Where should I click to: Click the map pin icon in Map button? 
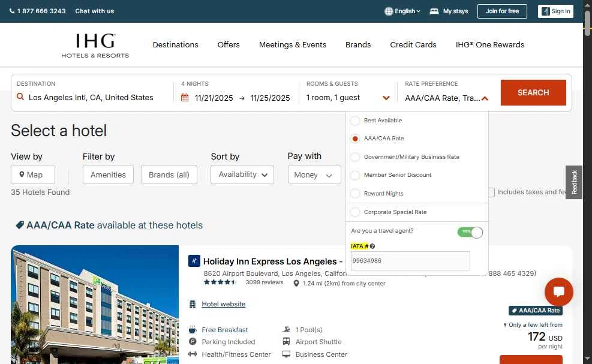[22, 175]
